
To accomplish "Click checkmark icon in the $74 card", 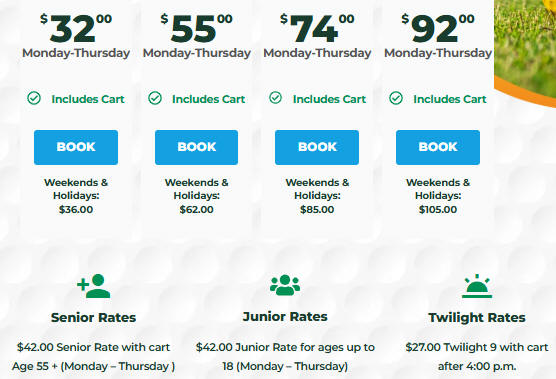I will (276, 98).
